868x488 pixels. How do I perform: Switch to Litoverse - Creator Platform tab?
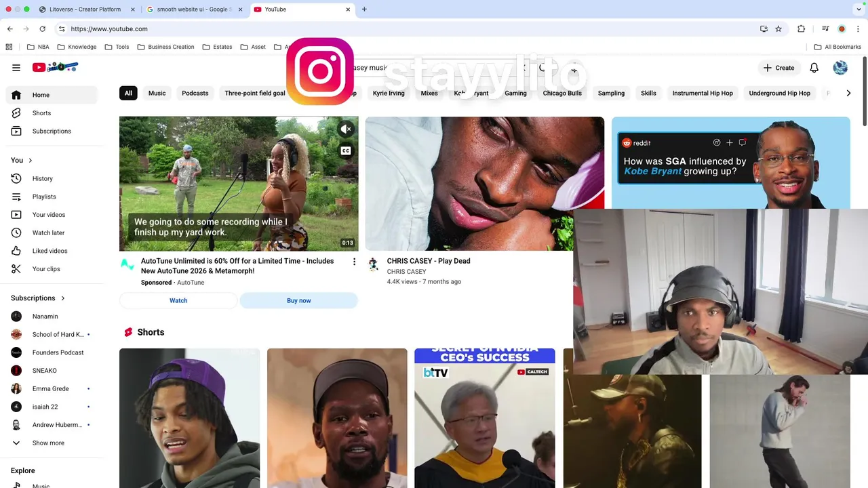(x=85, y=9)
